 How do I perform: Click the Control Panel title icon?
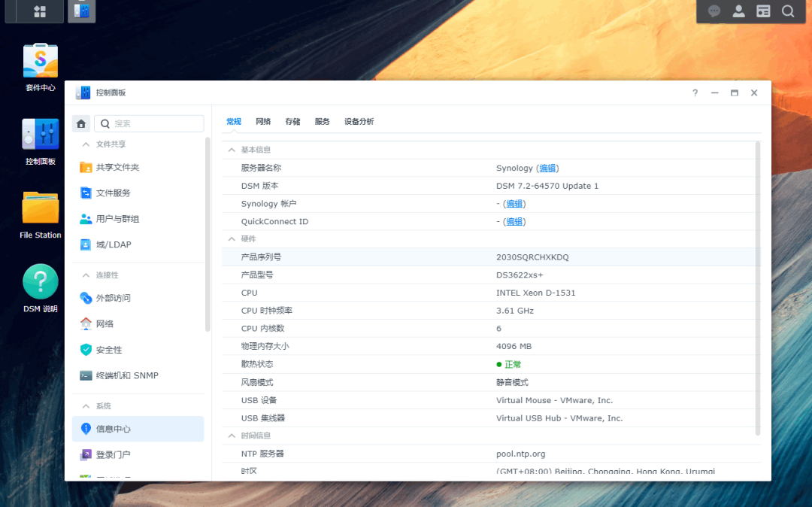click(83, 93)
